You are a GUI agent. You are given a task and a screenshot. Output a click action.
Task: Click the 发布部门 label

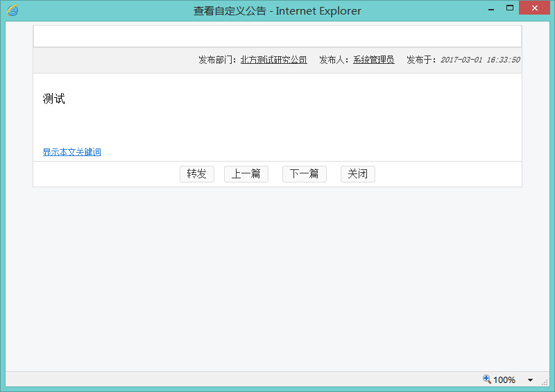(x=217, y=60)
